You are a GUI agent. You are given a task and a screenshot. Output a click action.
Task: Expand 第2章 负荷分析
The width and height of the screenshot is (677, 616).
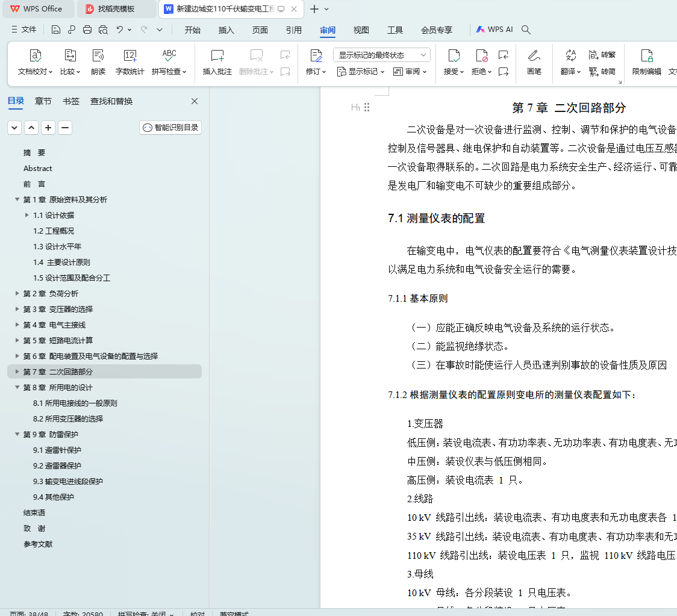tap(17, 293)
